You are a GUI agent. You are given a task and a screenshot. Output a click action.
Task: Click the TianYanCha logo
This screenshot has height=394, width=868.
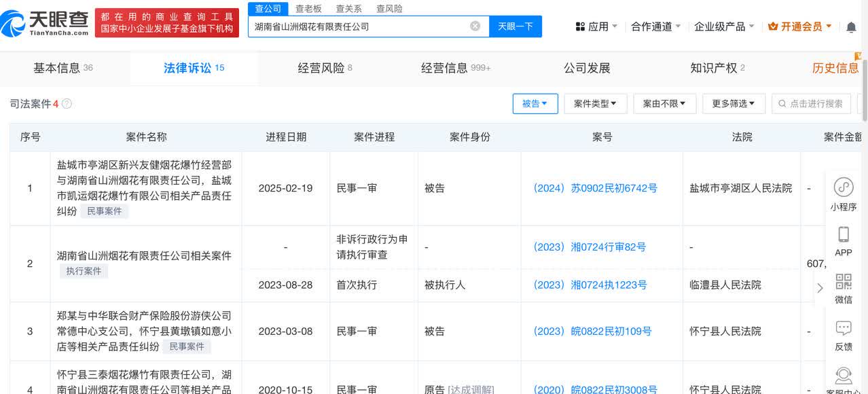tap(45, 23)
